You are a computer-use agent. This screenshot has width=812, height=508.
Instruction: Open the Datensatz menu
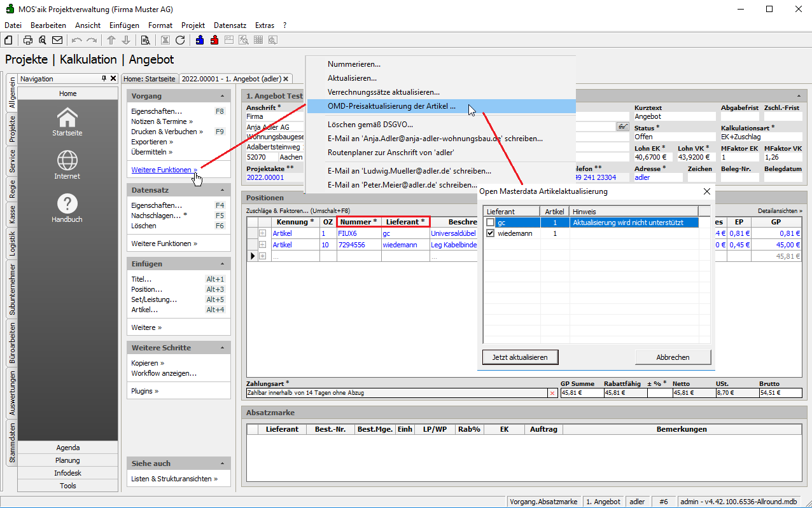point(230,25)
